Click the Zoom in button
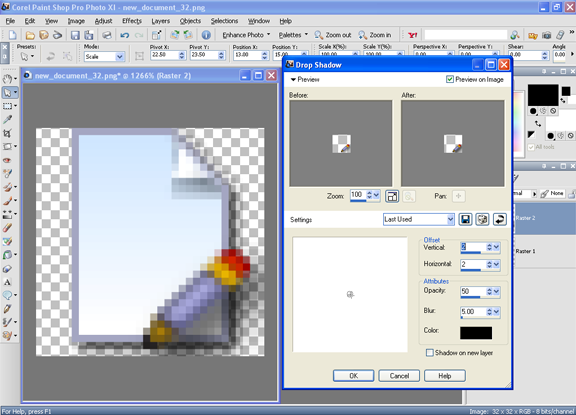 (375, 35)
